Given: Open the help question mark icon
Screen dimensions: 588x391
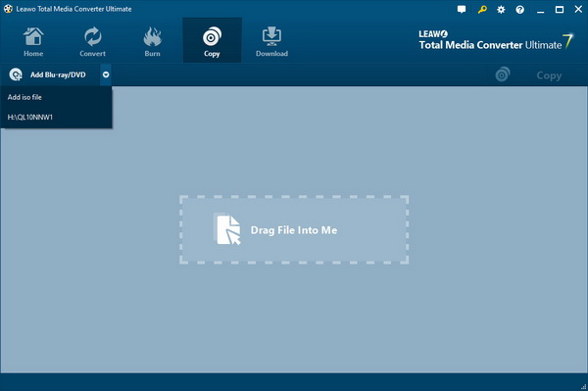Looking at the screenshot, I should pos(519,10).
